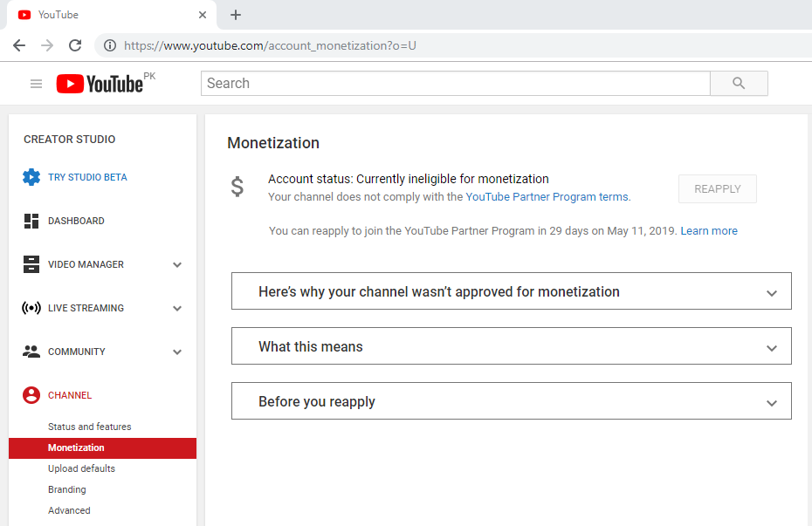This screenshot has height=526, width=812.
Task: Select Live Streaming in sidebar
Action: pos(86,308)
